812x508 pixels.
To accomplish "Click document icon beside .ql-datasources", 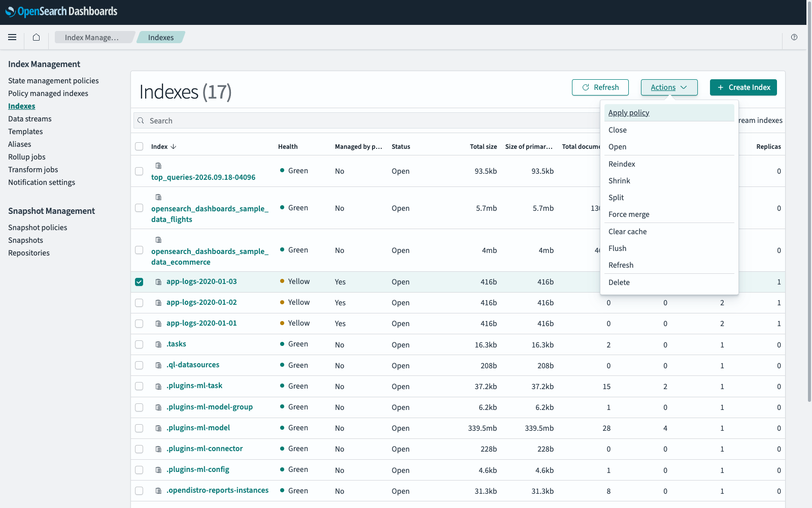I will pyautogui.click(x=158, y=365).
